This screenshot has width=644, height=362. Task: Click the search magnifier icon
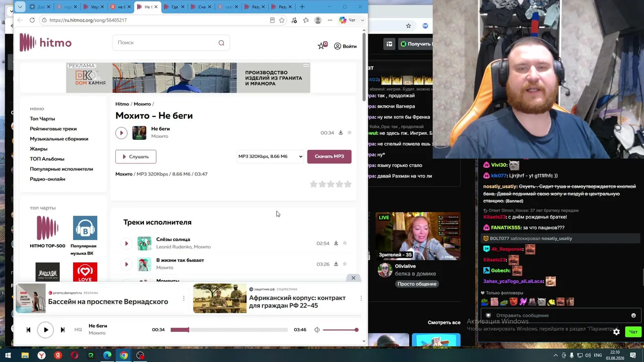coord(221,43)
